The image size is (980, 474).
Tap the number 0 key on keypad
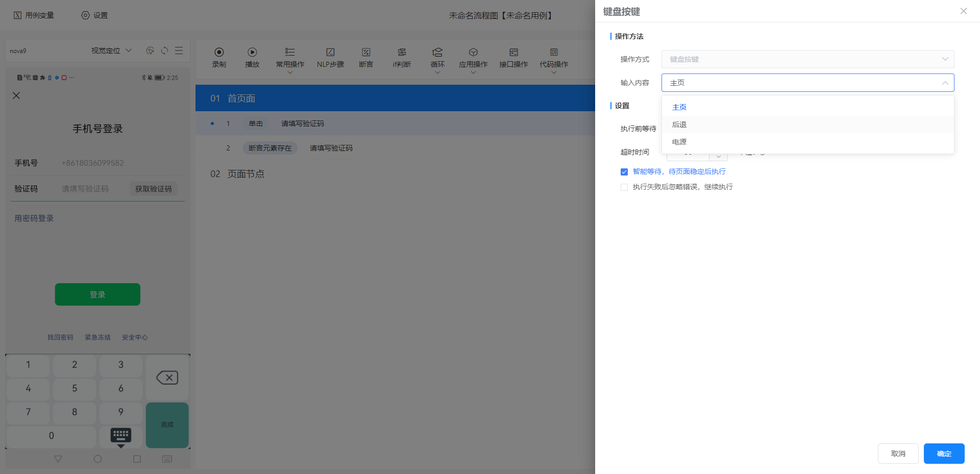point(51,436)
